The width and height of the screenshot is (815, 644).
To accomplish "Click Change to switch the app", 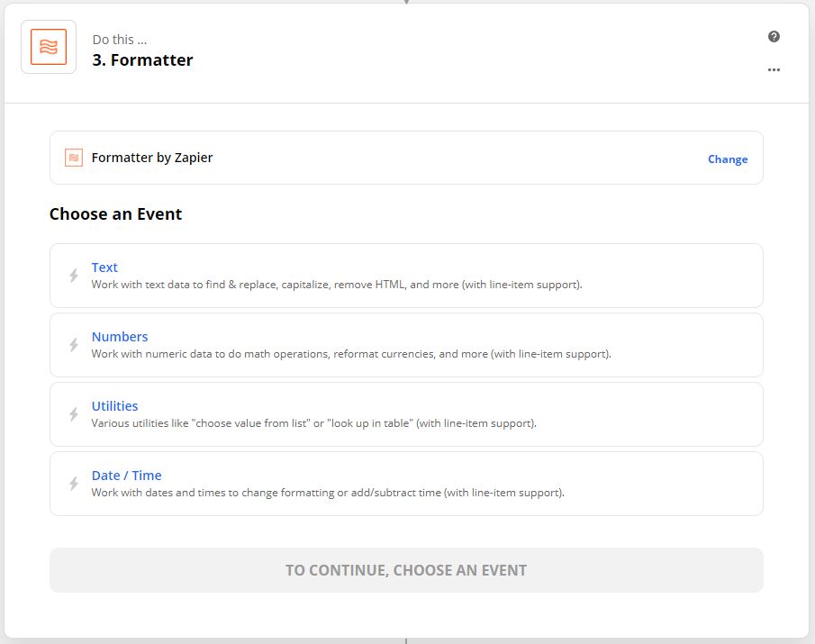I will [728, 159].
